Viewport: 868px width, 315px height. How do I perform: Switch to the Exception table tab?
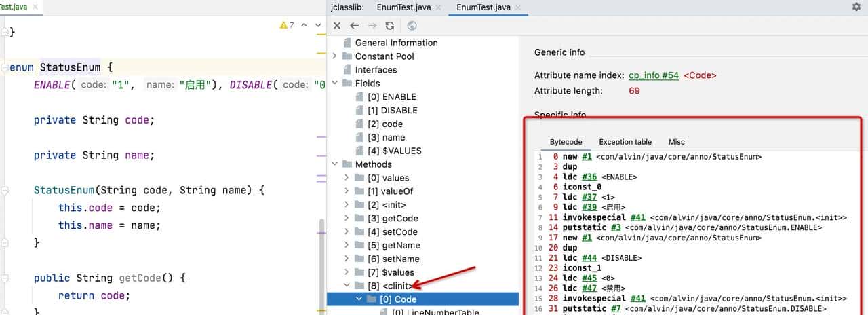point(625,142)
